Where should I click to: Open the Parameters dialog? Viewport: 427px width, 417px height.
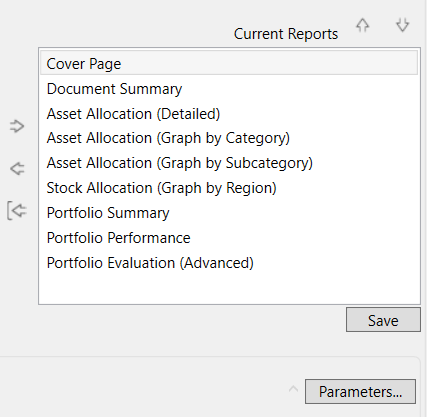tap(360, 391)
